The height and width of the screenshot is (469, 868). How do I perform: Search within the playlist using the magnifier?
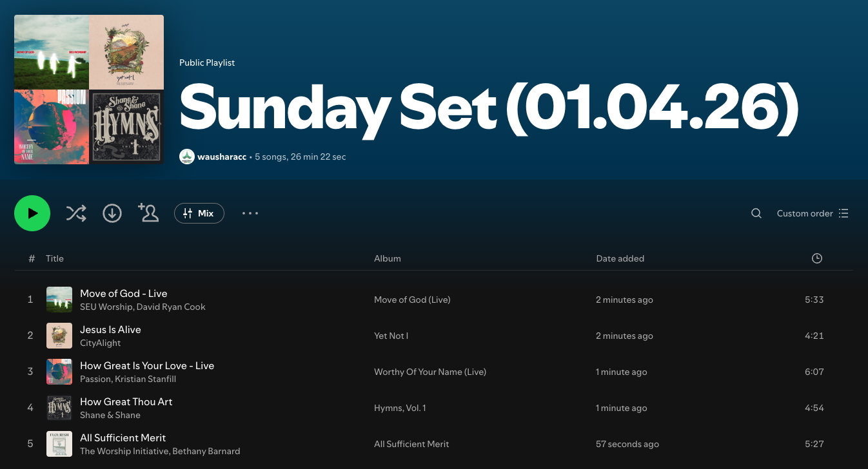click(756, 213)
